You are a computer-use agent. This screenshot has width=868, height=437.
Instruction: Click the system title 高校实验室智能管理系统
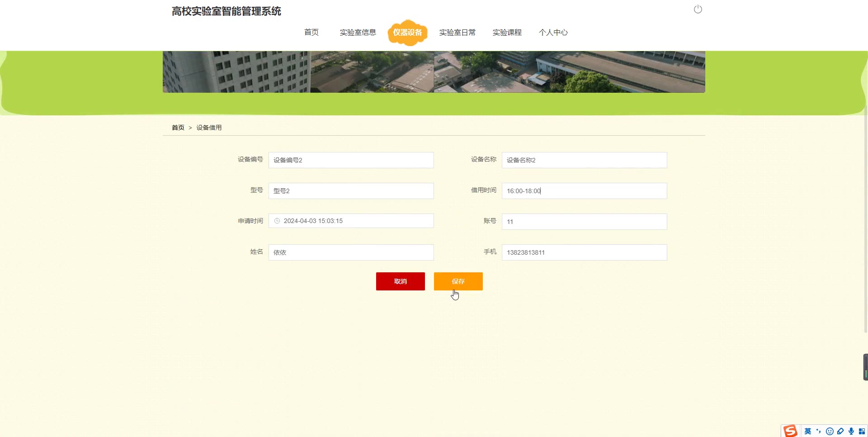click(226, 11)
